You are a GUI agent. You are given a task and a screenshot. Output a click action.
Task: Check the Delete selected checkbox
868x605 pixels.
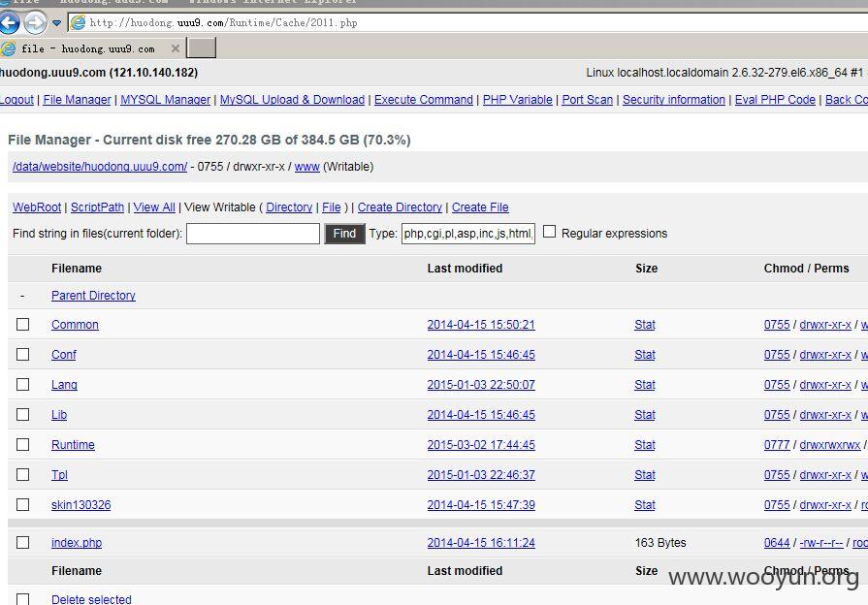(x=22, y=599)
